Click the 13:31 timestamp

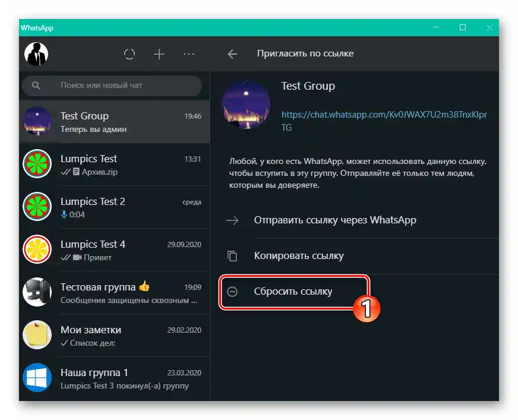[x=192, y=159]
